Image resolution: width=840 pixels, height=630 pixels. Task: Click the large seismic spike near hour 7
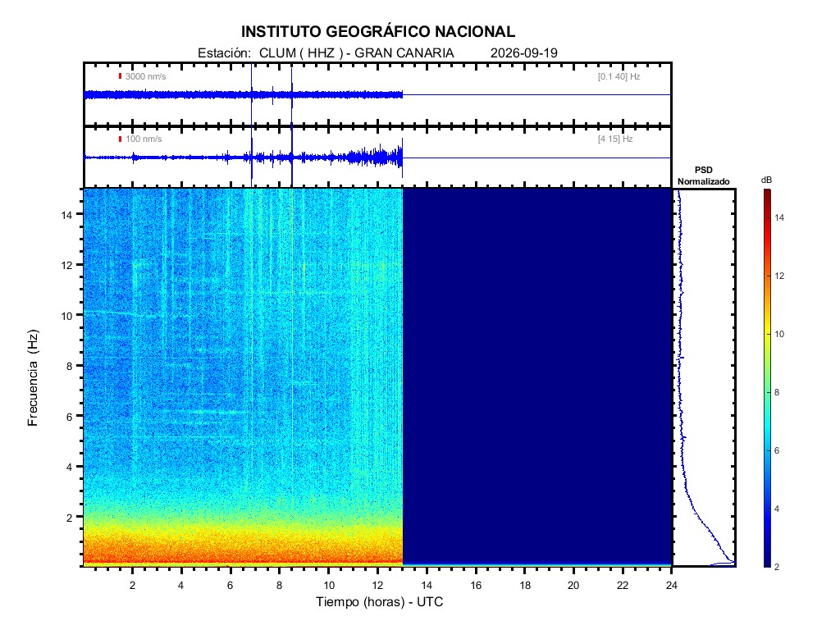(x=251, y=126)
